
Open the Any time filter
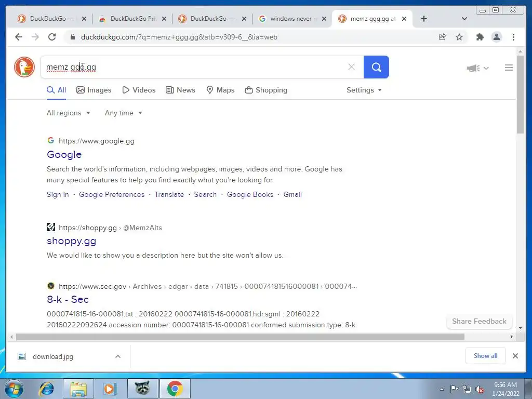124,113
